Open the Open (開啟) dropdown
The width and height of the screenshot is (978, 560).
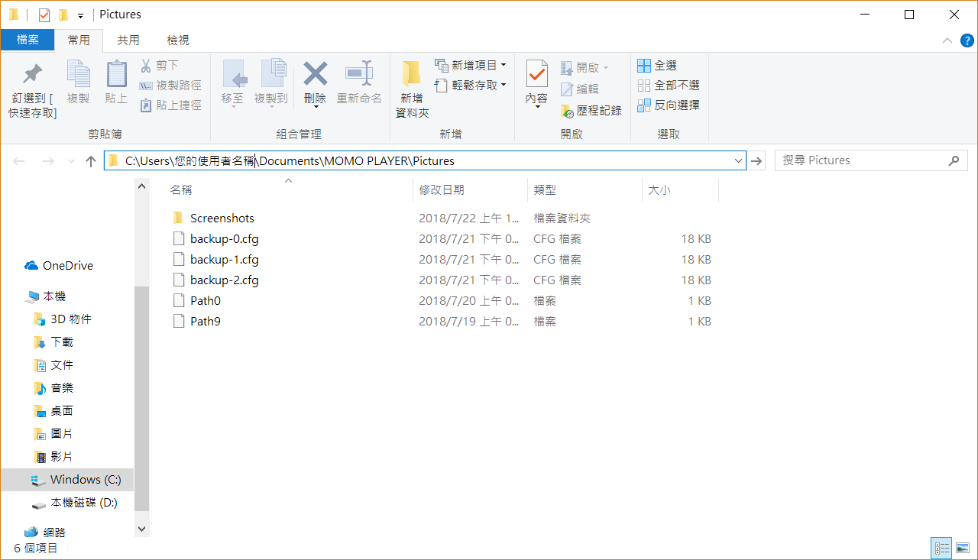point(585,68)
